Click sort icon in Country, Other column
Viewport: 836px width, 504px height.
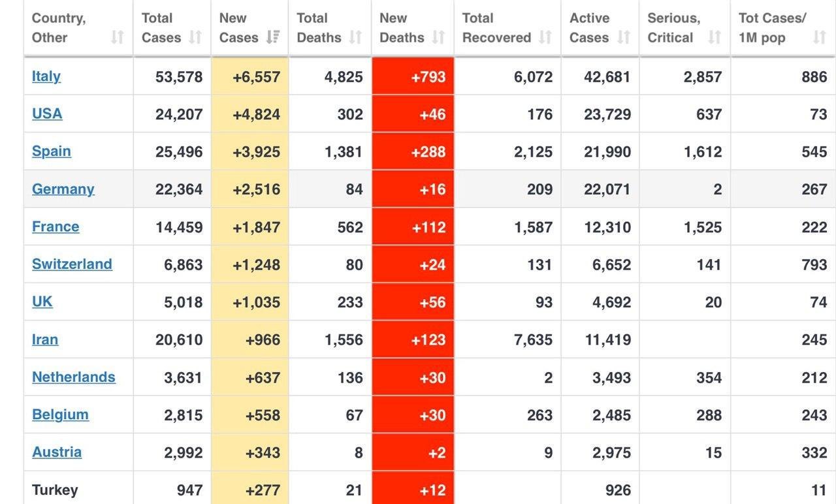click(118, 37)
